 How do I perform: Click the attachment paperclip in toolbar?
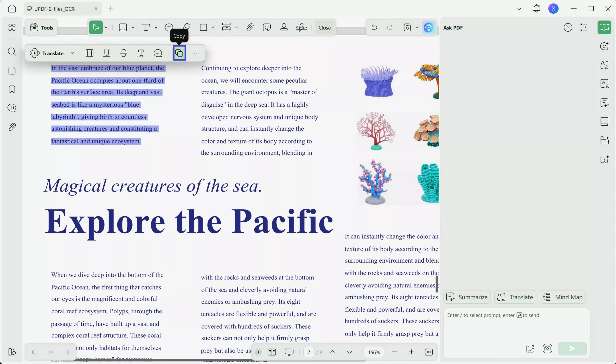tap(250, 27)
